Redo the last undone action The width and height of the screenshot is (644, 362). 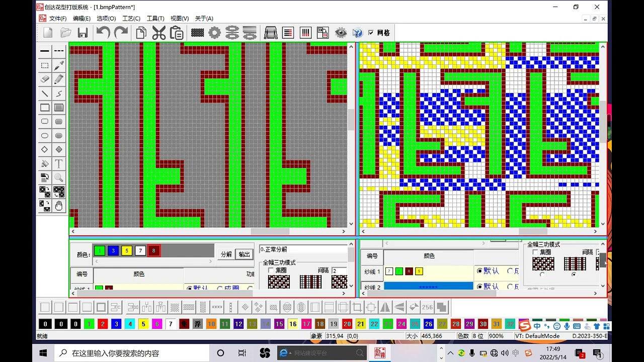click(x=121, y=33)
